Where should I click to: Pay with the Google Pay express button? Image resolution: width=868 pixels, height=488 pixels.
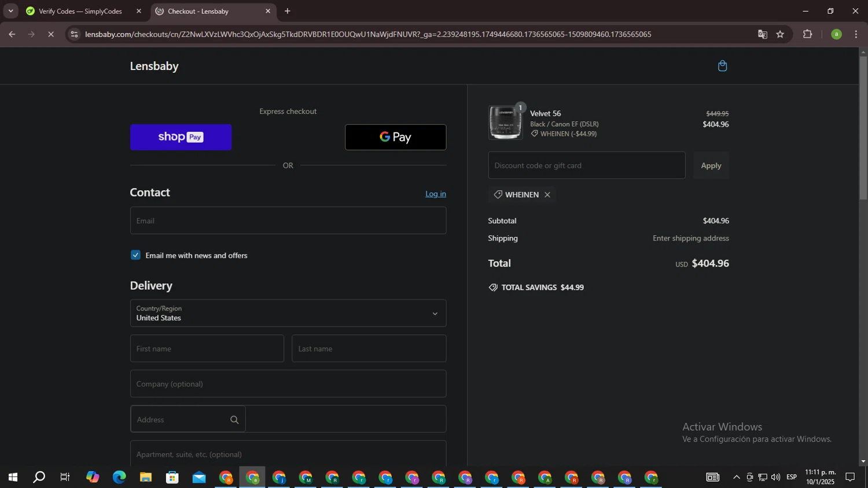396,137
